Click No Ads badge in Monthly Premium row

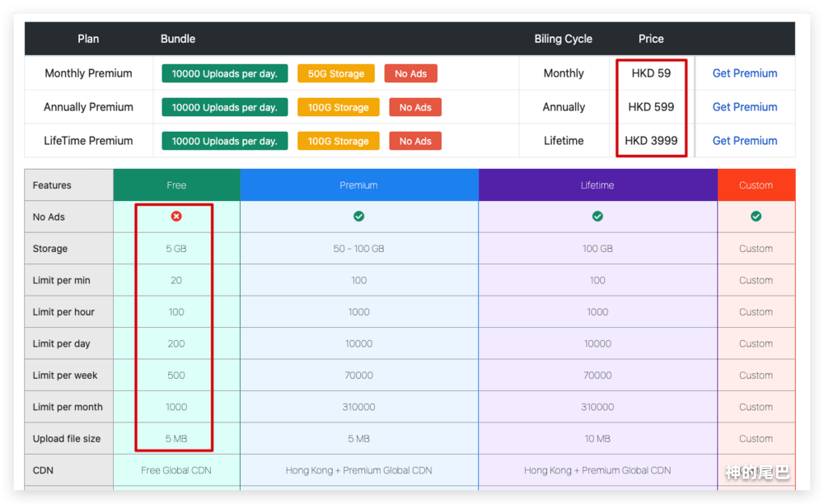click(410, 73)
